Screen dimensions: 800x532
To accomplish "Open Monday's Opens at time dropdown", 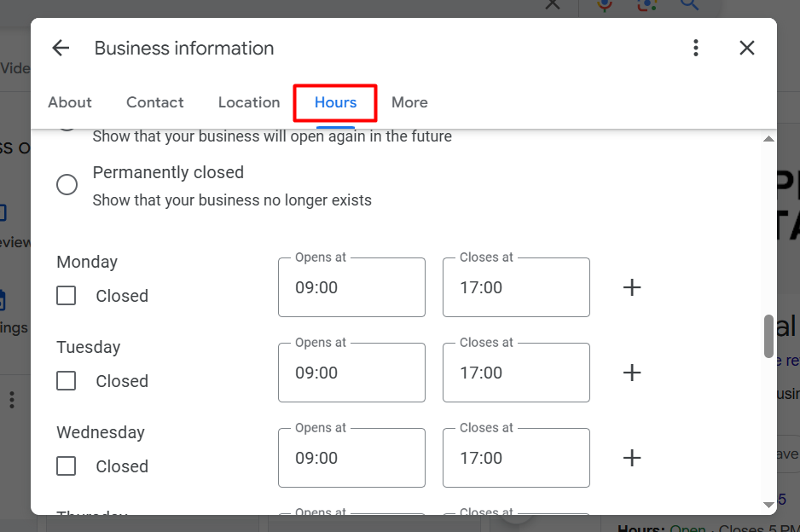I will [351, 287].
